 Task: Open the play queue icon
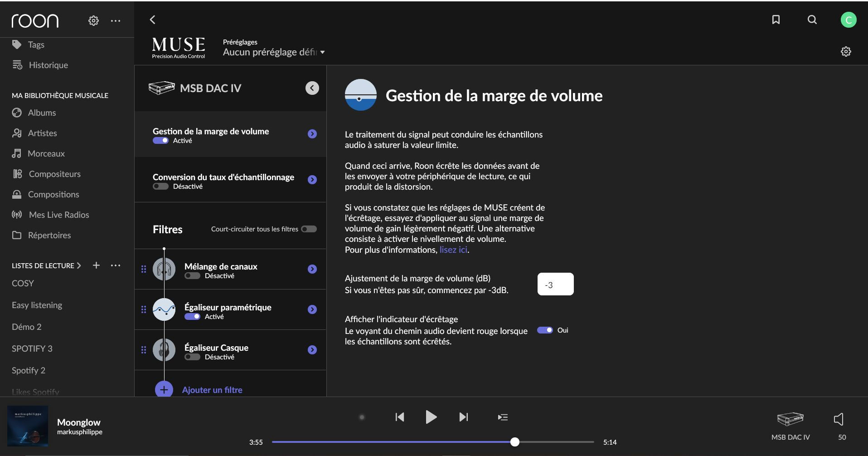coord(503,417)
